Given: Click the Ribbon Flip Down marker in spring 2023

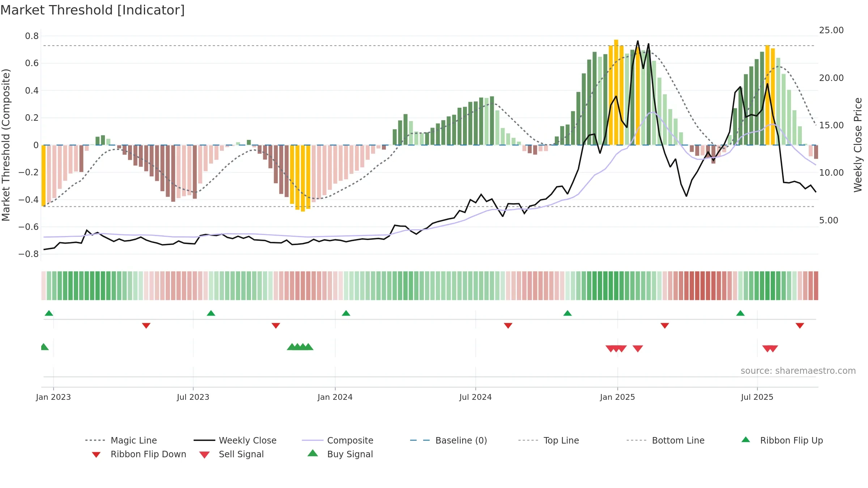Looking at the screenshot, I should pos(146,326).
